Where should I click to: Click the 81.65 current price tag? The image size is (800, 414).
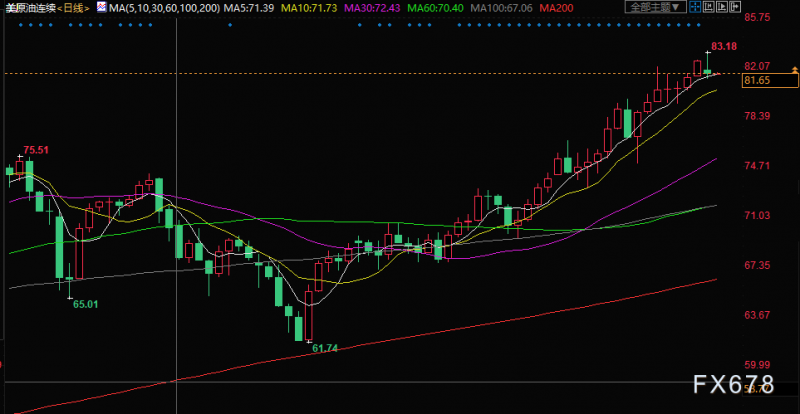pos(757,80)
